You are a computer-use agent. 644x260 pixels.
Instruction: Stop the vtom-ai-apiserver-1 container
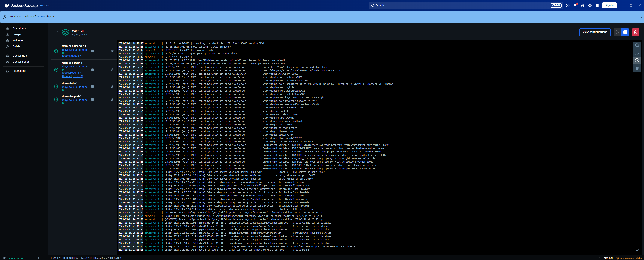93,51
